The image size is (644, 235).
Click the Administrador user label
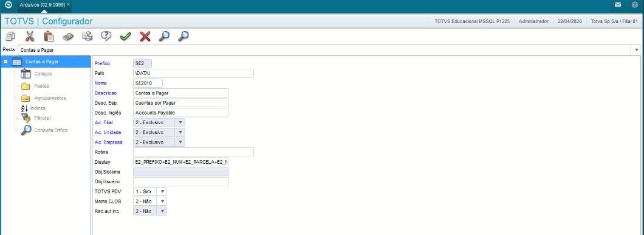click(x=533, y=21)
